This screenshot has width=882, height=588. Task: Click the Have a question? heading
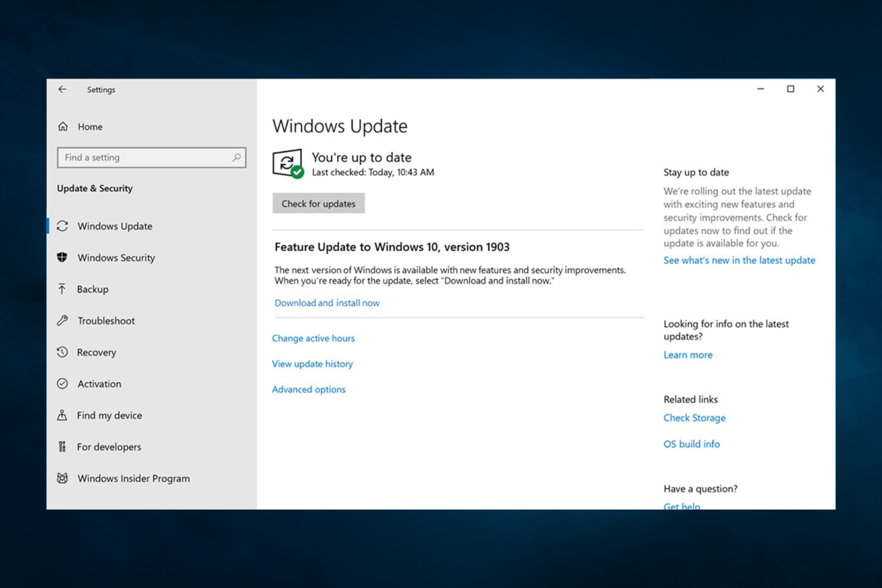click(x=701, y=489)
